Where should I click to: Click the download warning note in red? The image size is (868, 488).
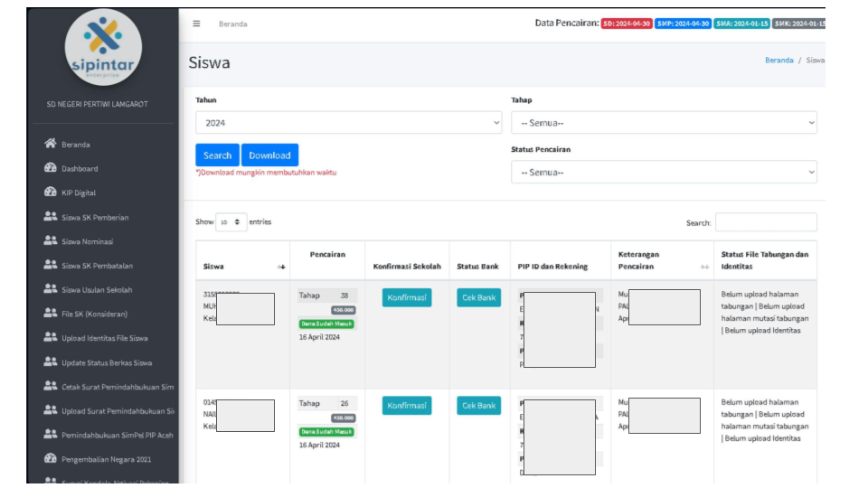(266, 173)
